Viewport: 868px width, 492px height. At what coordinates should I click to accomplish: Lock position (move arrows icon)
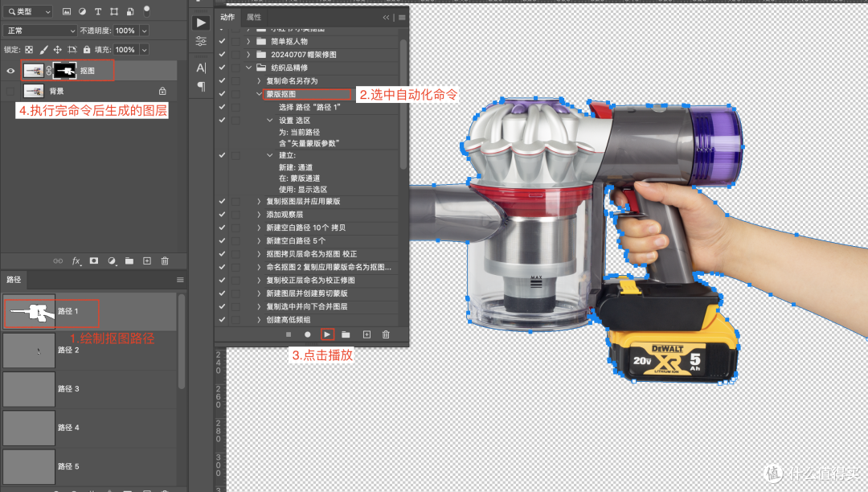coord(57,50)
